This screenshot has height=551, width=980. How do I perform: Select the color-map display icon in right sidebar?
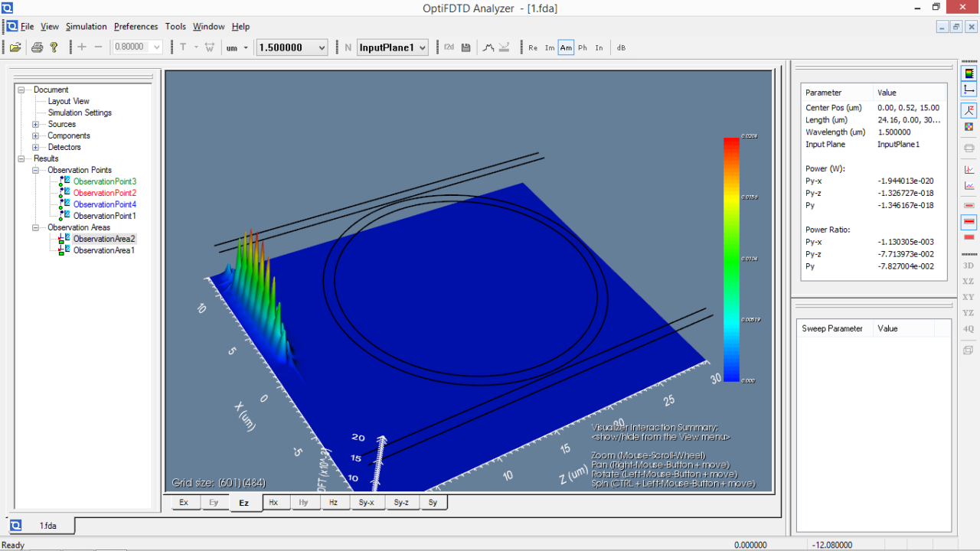(968, 73)
